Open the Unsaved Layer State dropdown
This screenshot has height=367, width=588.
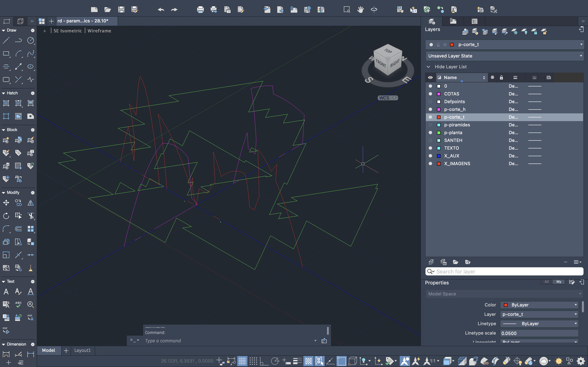point(504,56)
